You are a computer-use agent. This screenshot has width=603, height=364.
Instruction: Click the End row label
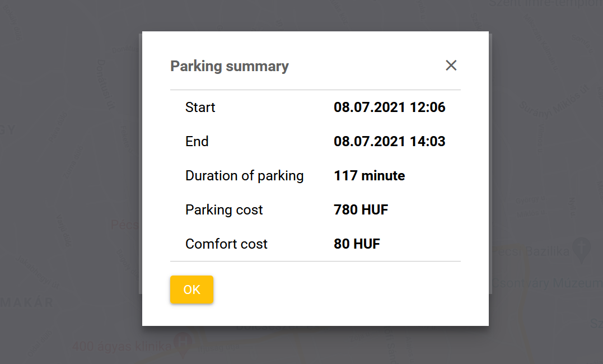coord(197,142)
